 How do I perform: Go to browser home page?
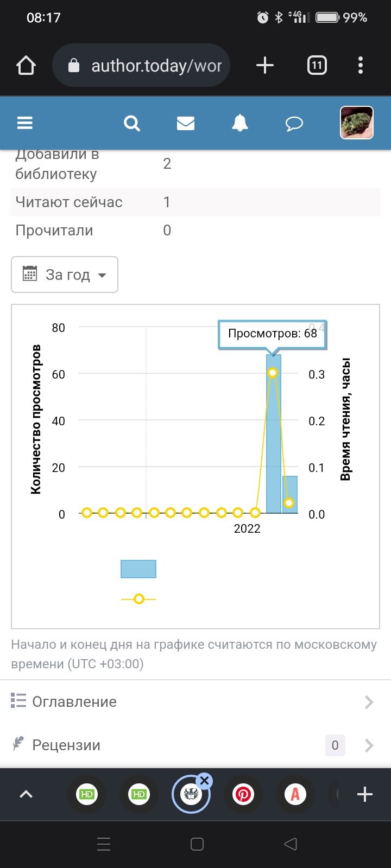coord(26,66)
